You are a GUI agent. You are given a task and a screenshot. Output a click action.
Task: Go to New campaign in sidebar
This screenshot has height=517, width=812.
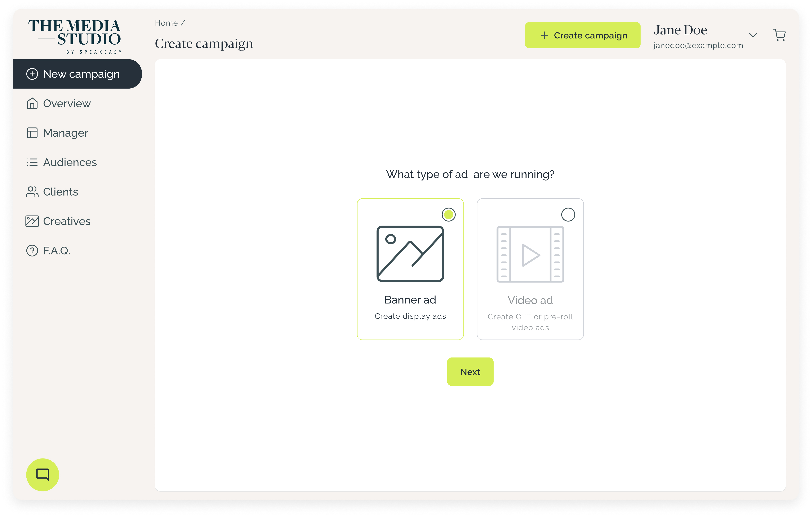click(x=78, y=74)
